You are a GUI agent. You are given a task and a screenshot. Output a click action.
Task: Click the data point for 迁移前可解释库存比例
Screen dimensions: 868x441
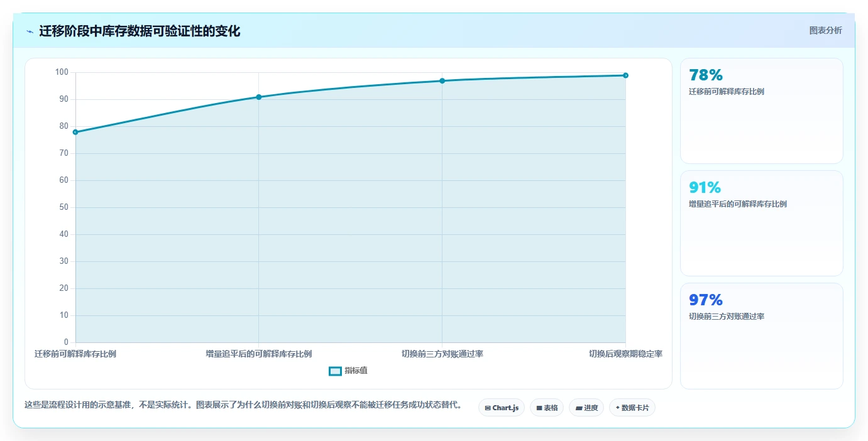pos(75,132)
